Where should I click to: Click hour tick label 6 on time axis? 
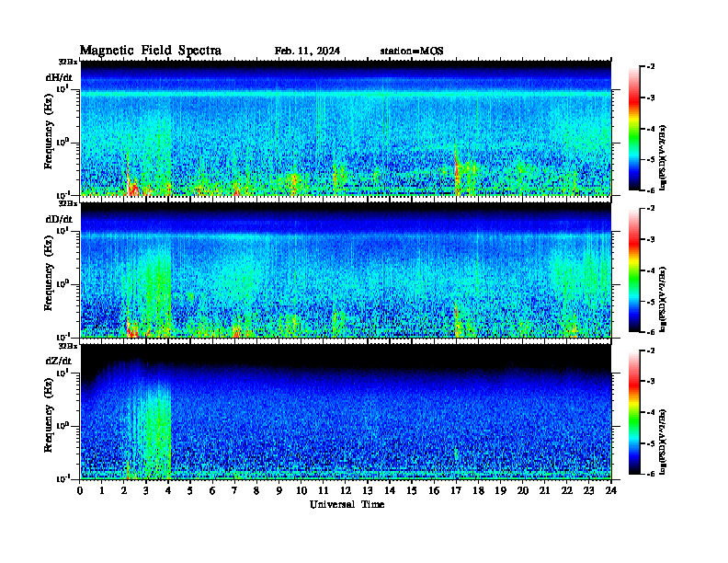tap(212, 490)
